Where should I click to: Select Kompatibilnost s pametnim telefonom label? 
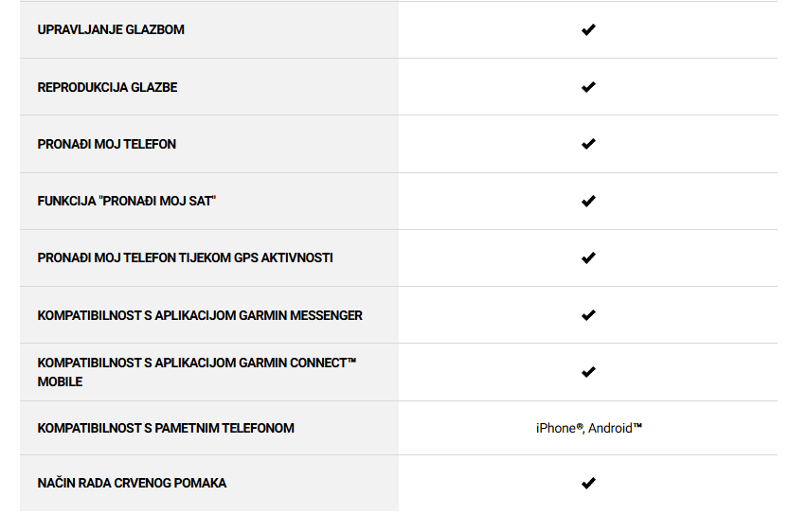pos(166,428)
